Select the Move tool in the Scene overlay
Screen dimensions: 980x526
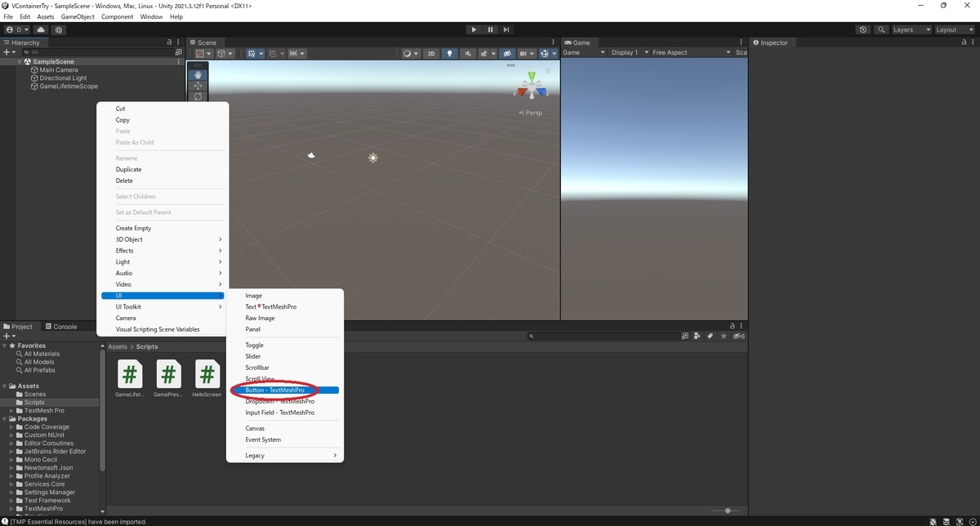[198, 86]
